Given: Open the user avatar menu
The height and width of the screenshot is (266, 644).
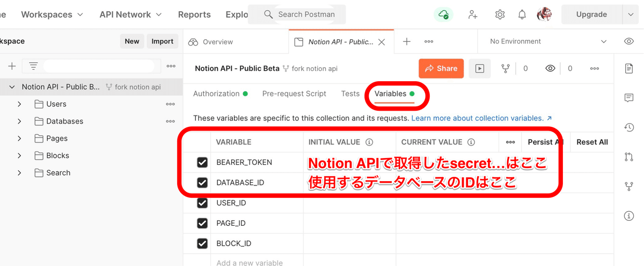Looking at the screenshot, I should point(544,15).
